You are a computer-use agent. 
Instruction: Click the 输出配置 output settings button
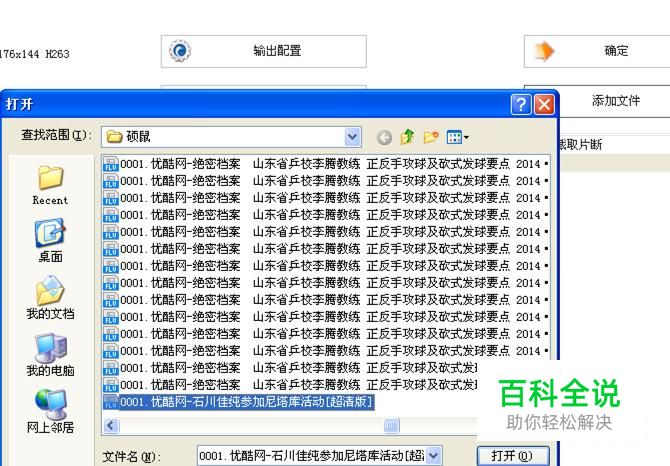coord(264,51)
